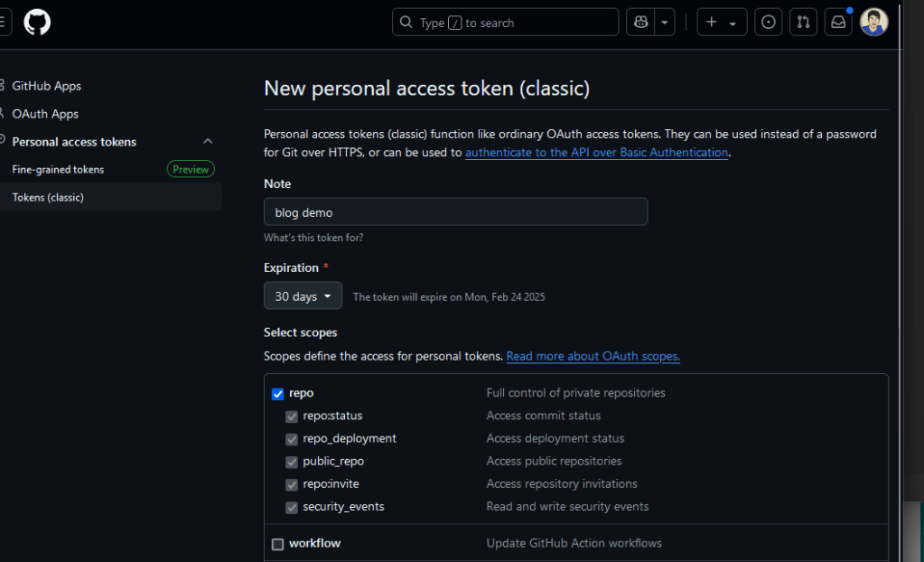Go to OAuth Apps settings

(x=45, y=114)
